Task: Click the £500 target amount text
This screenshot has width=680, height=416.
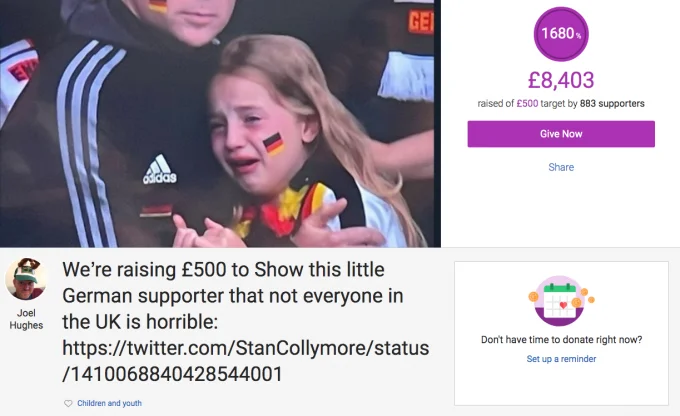Action: coord(527,103)
